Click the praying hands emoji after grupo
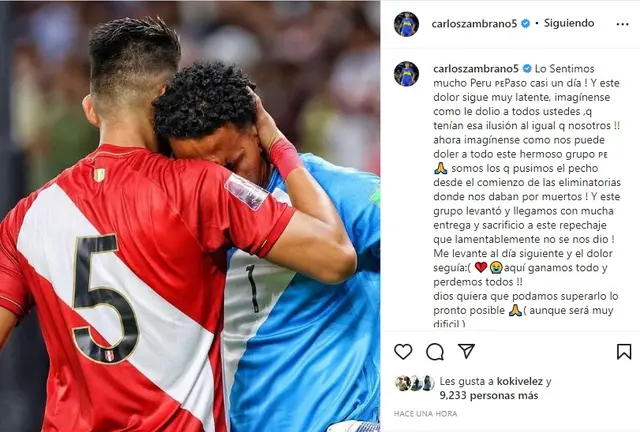This screenshot has width=640, height=432. click(x=441, y=168)
